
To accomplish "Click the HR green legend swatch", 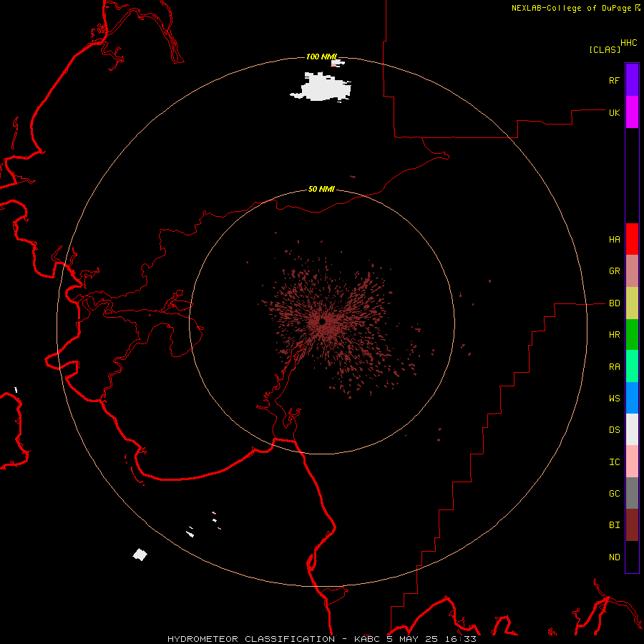I will coord(632,335).
